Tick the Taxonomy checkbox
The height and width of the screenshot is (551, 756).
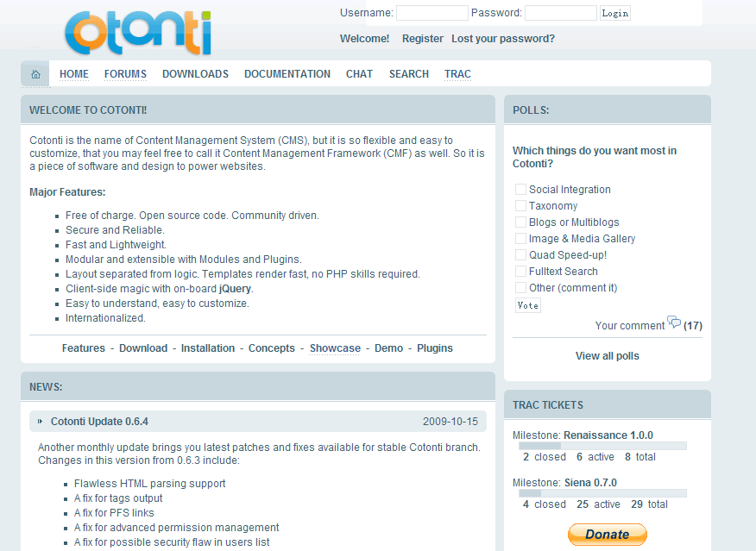click(x=520, y=206)
